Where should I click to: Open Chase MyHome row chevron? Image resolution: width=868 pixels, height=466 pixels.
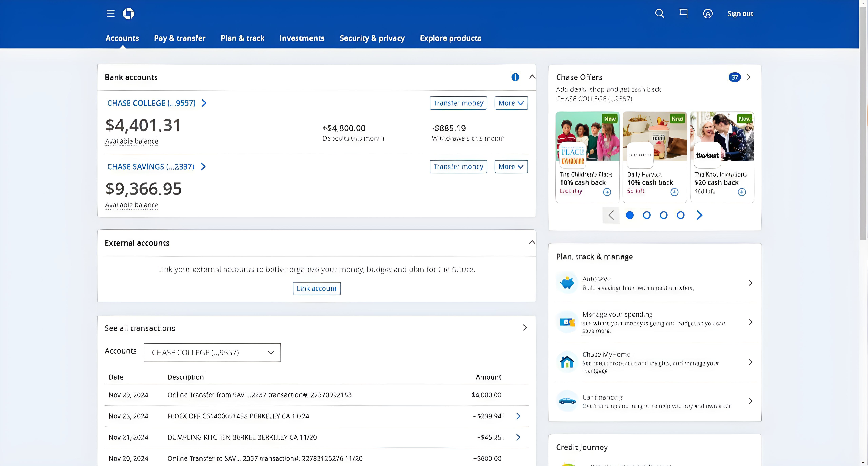[750, 362]
